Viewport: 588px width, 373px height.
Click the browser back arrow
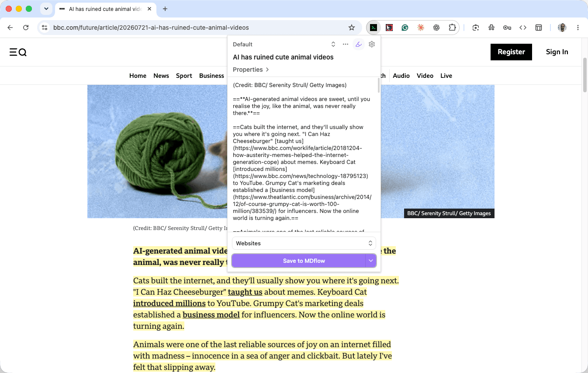[x=10, y=28]
